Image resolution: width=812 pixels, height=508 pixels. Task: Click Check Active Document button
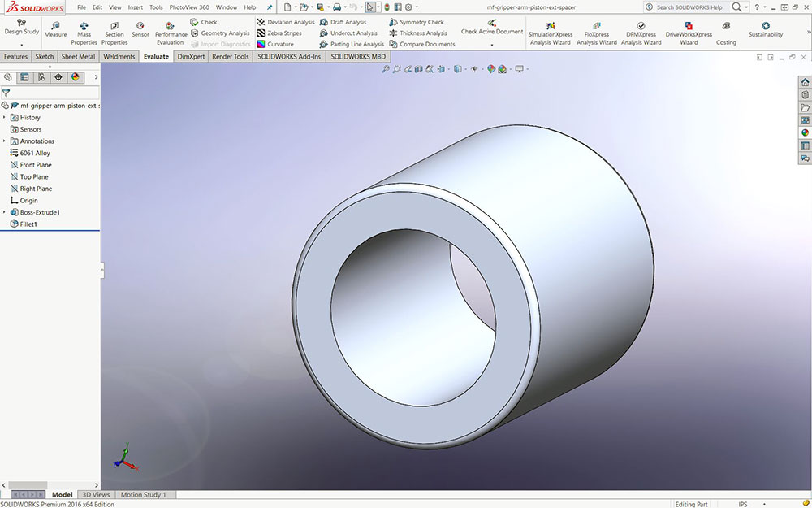[x=492, y=28]
